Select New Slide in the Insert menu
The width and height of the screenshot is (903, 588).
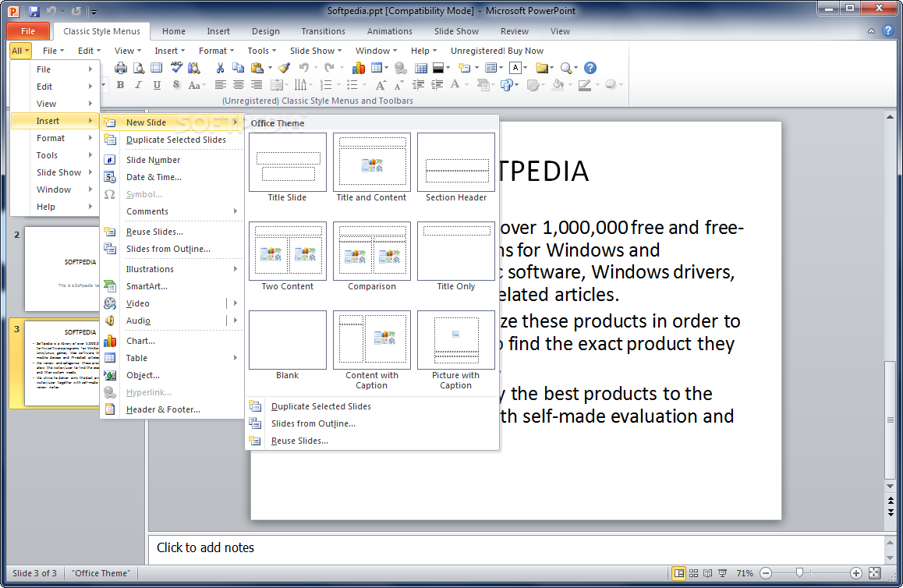point(172,122)
